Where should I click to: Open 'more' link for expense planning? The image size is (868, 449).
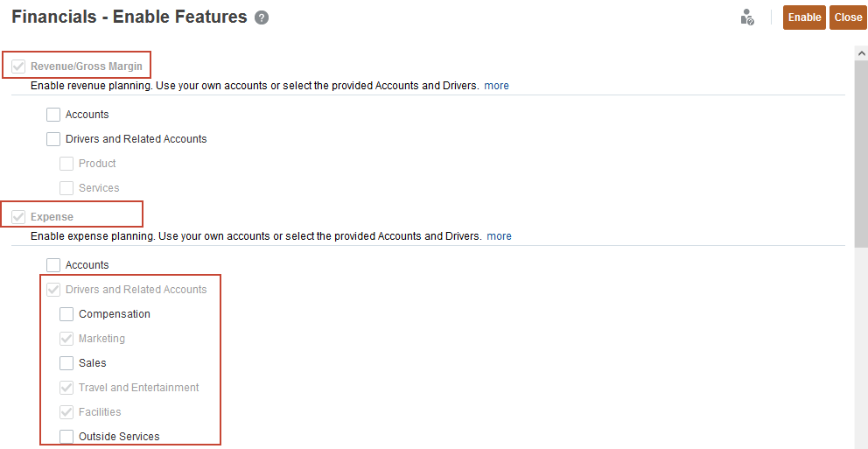[500, 236]
